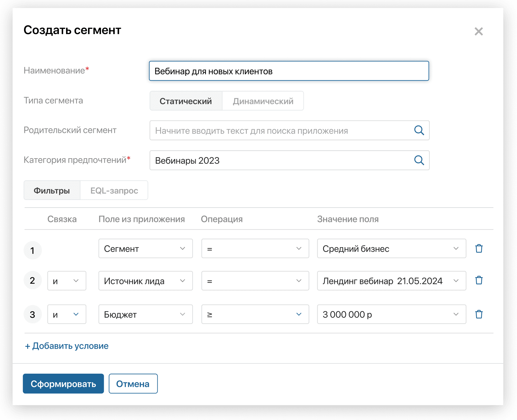Click the Операция column header
This screenshot has height=420, width=517.
point(222,219)
